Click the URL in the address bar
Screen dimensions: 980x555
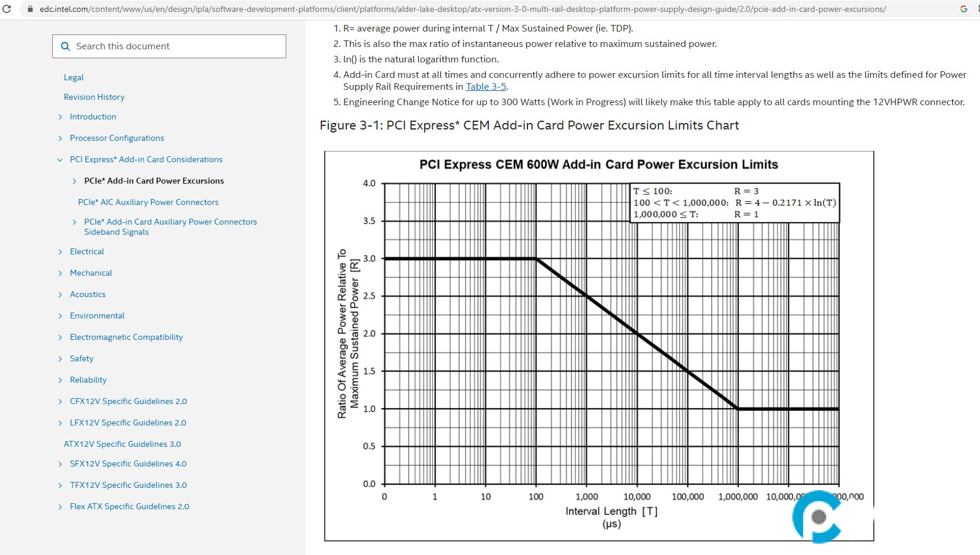click(x=462, y=9)
